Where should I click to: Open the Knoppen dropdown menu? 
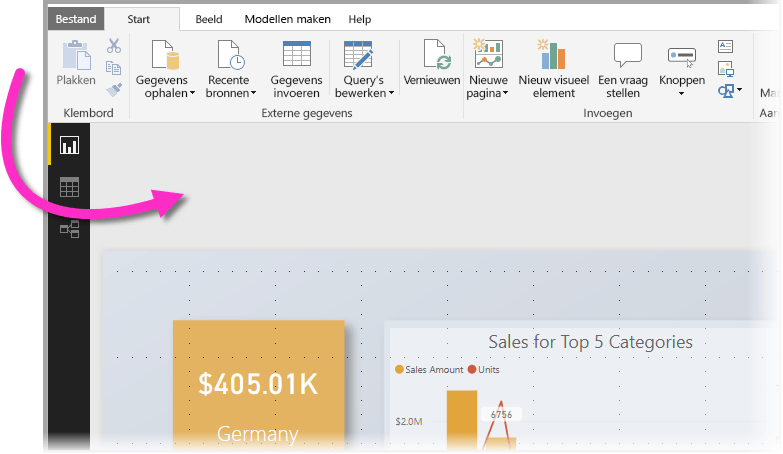(681, 93)
